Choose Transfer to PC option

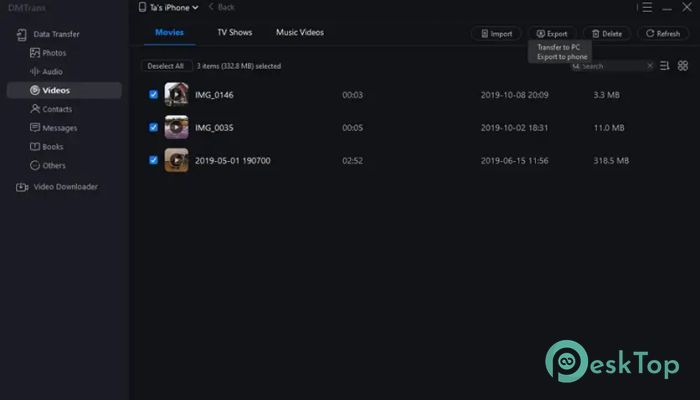(558, 47)
